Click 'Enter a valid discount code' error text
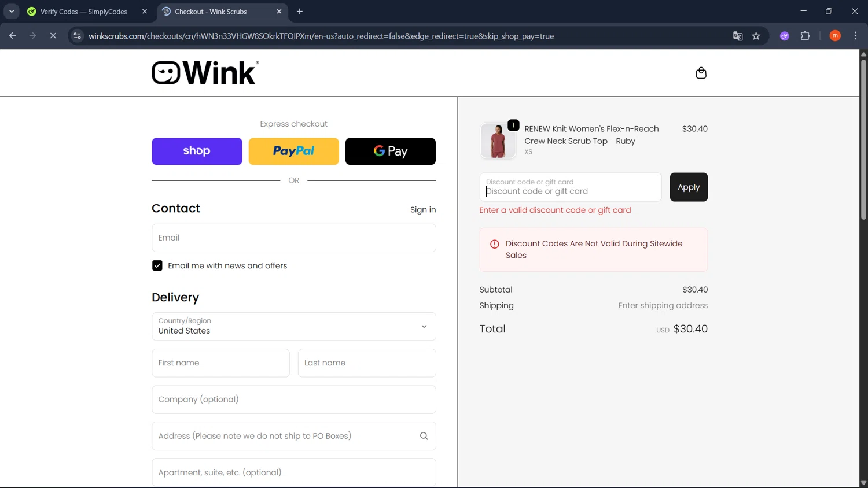Screen dimensions: 868x488 point(555,210)
